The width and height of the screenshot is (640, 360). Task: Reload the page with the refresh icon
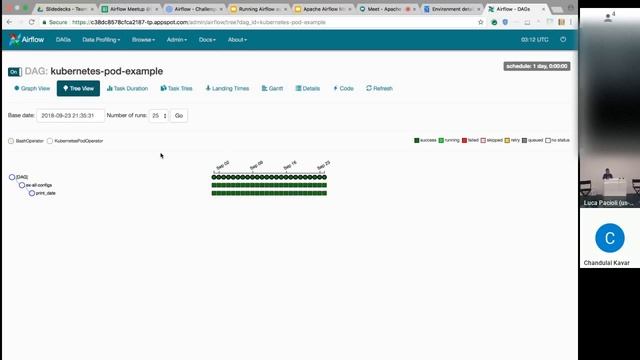click(31, 22)
